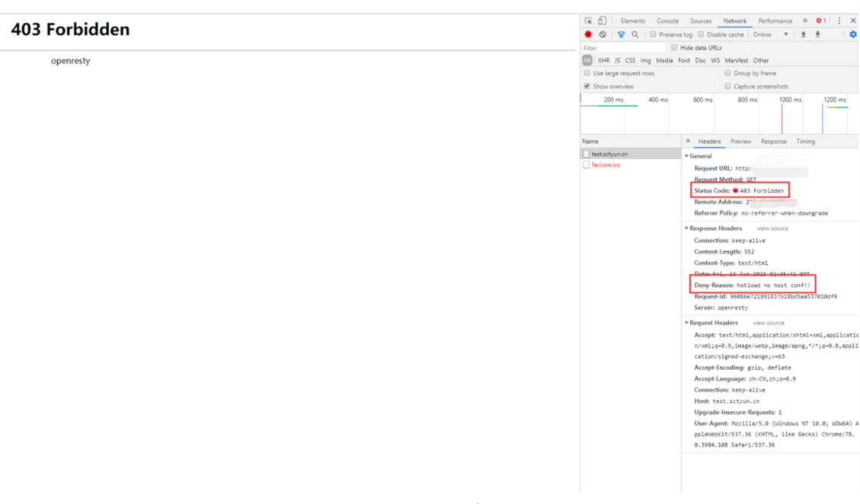
Task: Export HAR file with download arrow
Action: tap(818, 34)
